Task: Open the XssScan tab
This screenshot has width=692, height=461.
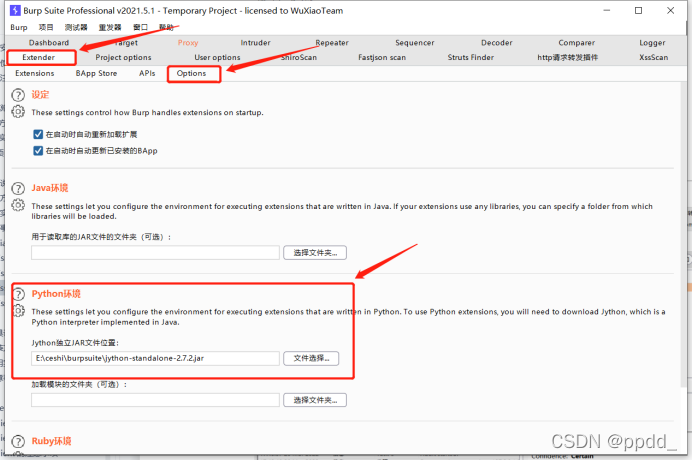Action: (x=654, y=57)
